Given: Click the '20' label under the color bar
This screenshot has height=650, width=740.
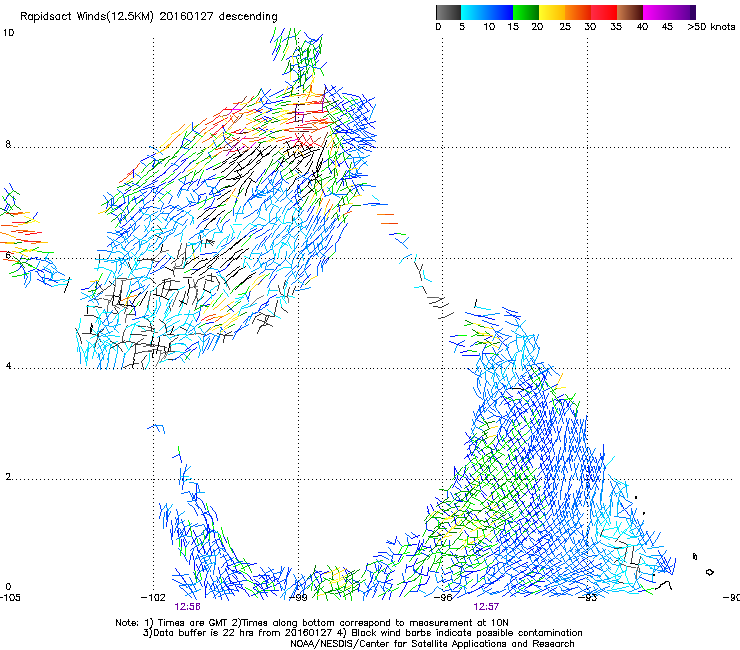Looking at the screenshot, I should point(537,27).
